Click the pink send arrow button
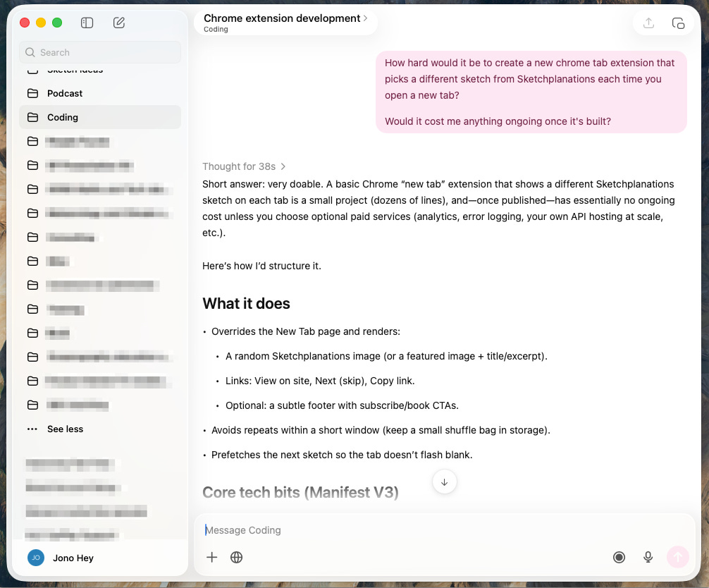 (678, 557)
